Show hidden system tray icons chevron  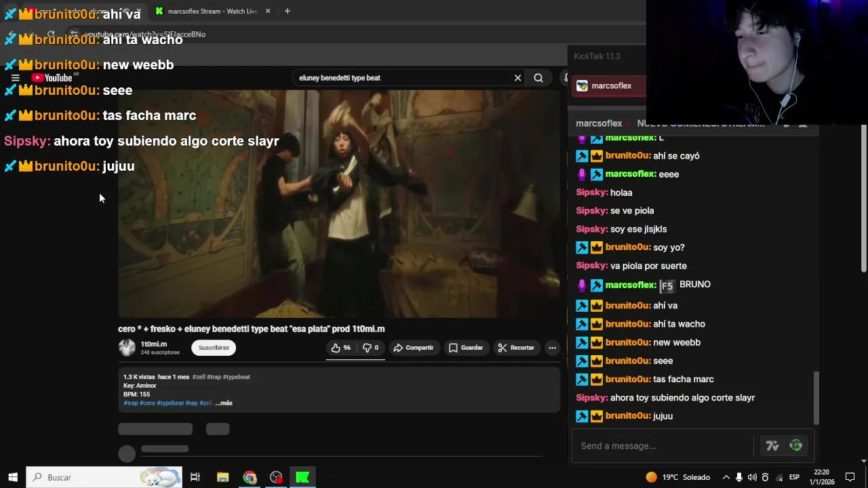(726, 477)
